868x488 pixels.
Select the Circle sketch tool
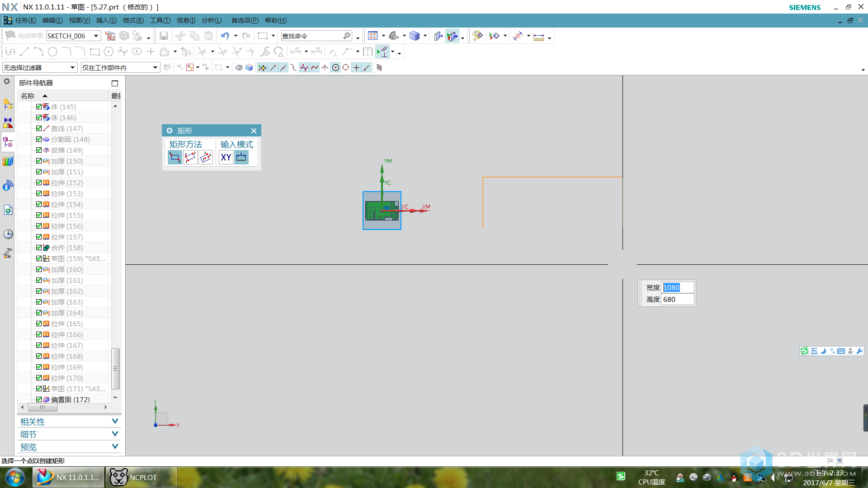52,52
